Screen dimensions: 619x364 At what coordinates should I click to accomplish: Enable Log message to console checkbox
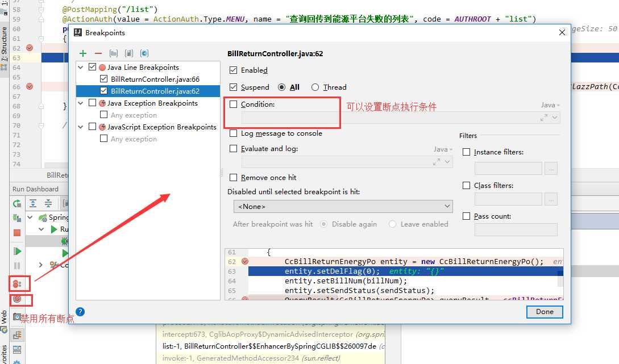pyautogui.click(x=233, y=133)
